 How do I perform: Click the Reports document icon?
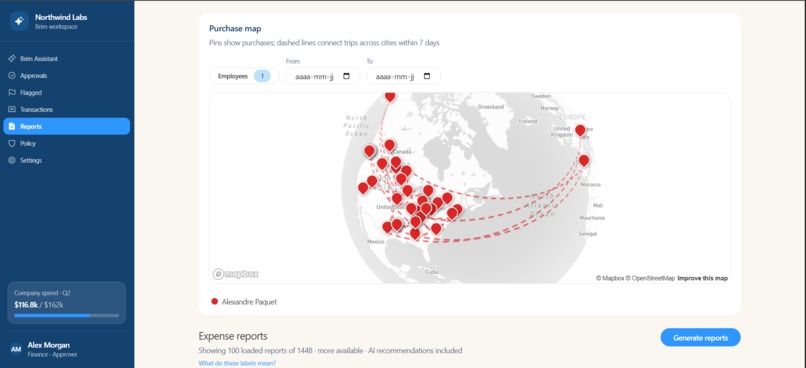click(12, 126)
